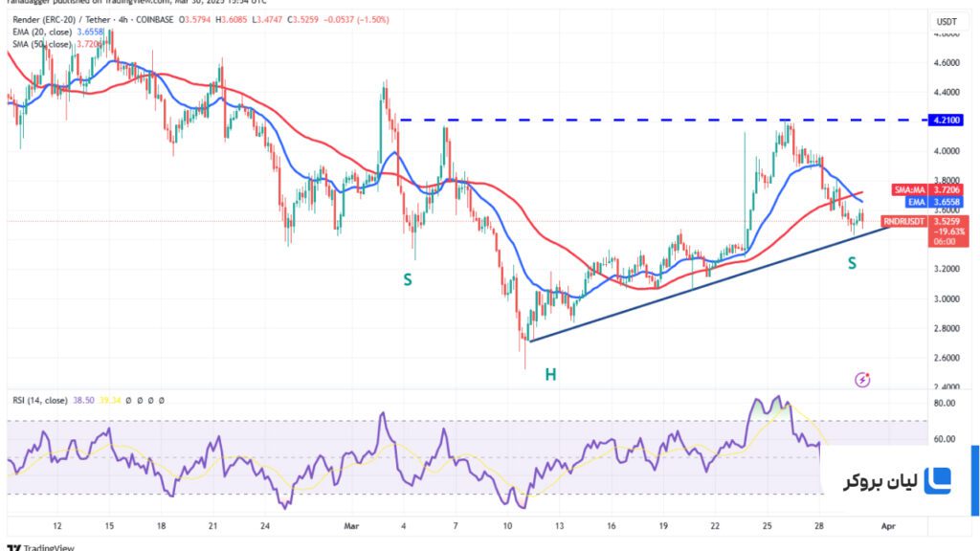Click the 'Apr' label on time axis
The height and width of the screenshot is (551, 980).
click(888, 526)
